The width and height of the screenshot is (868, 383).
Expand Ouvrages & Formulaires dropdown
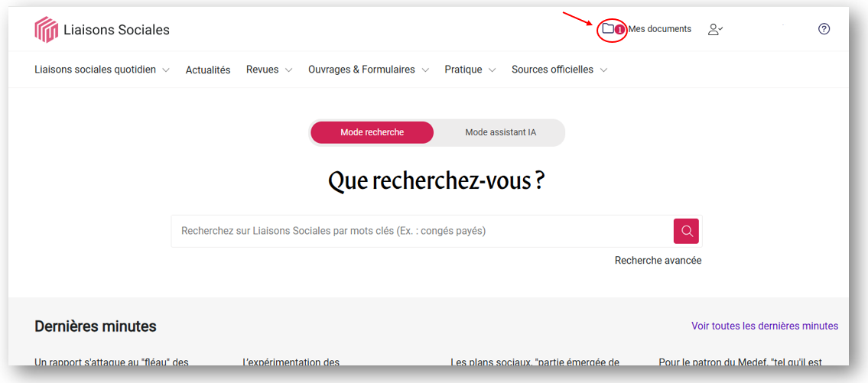click(369, 70)
